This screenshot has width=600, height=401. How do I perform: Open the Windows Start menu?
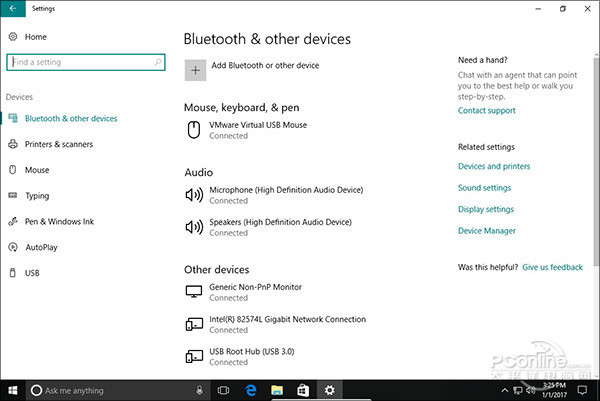pyautogui.click(x=13, y=389)
